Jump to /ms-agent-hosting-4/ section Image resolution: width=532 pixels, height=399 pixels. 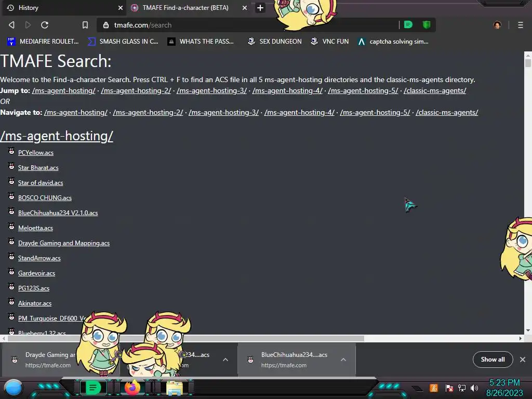click(x=287, y=90)
